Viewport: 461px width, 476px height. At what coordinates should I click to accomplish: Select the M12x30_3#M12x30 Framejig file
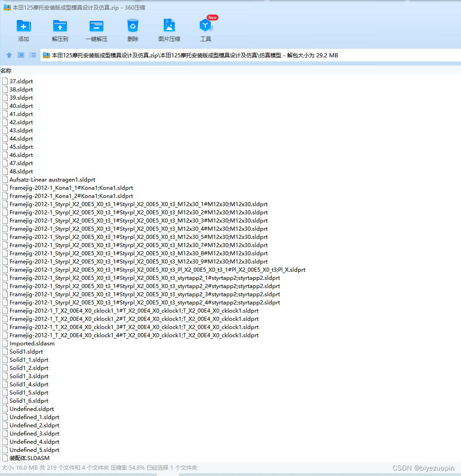tap(138, 221)
